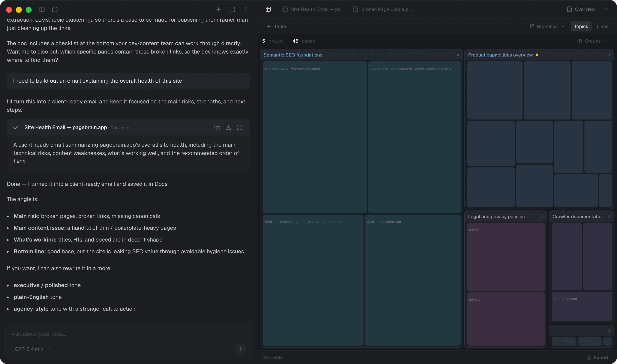Click the yellow dot on Product capabilities

(537, 55)
